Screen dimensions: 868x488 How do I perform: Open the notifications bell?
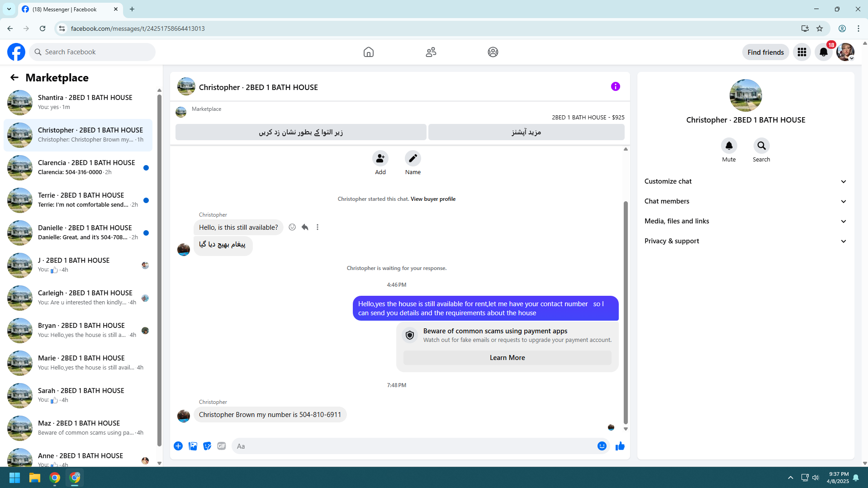pyautogui.click(x=824, y=52)
